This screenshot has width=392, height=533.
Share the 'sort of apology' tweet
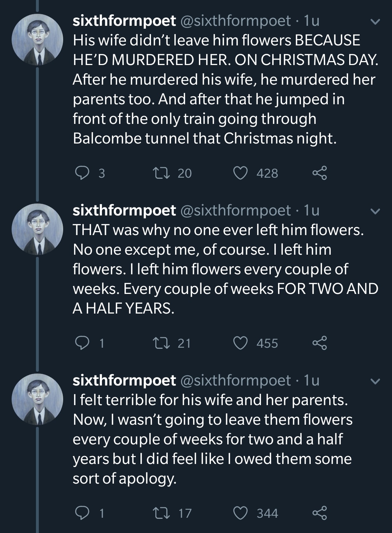(320, 513)
